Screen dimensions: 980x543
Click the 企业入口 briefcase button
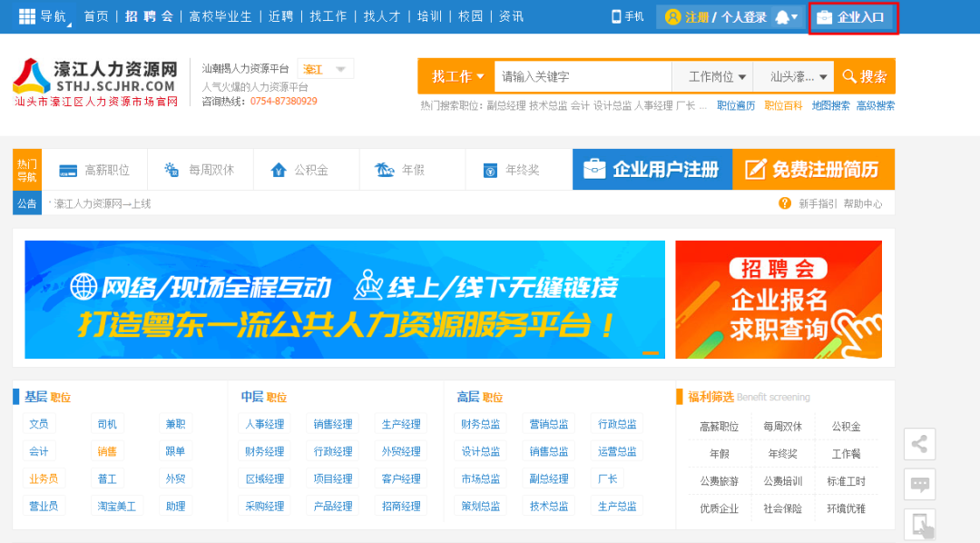[x=852, y=17]
